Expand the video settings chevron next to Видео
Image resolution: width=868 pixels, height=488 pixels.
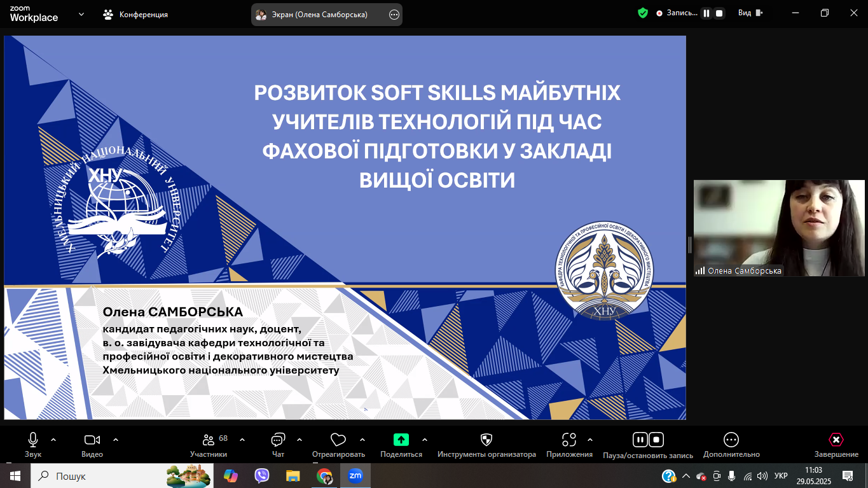[x=115, y=439]
